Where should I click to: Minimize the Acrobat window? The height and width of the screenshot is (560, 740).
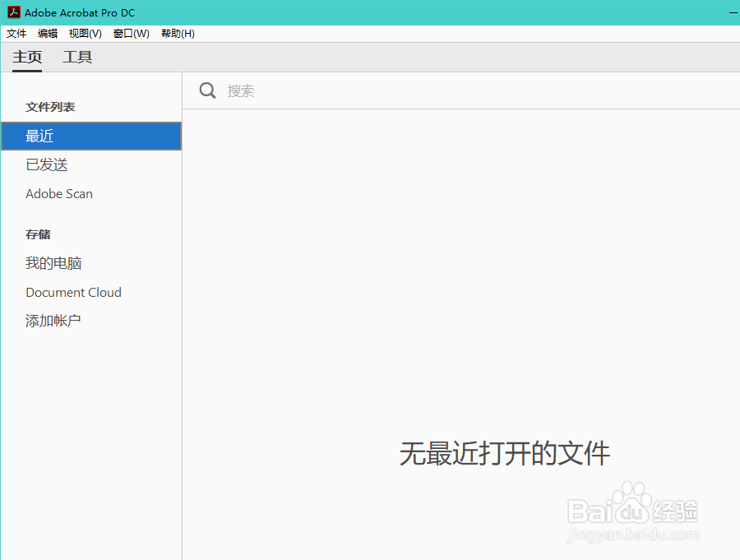click(733, 13)
